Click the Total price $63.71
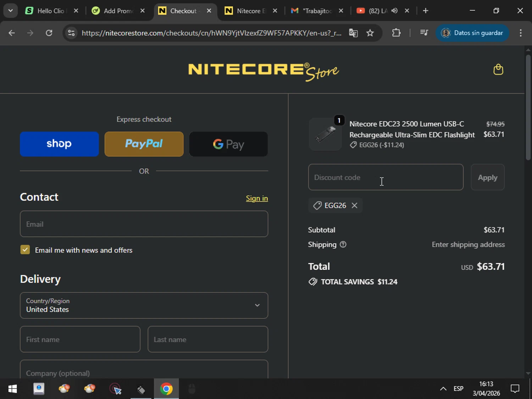 pos(491,266)
